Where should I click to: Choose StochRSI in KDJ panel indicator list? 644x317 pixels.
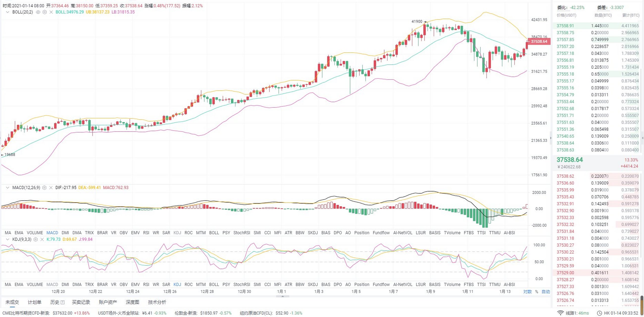(x=242, y=285)
